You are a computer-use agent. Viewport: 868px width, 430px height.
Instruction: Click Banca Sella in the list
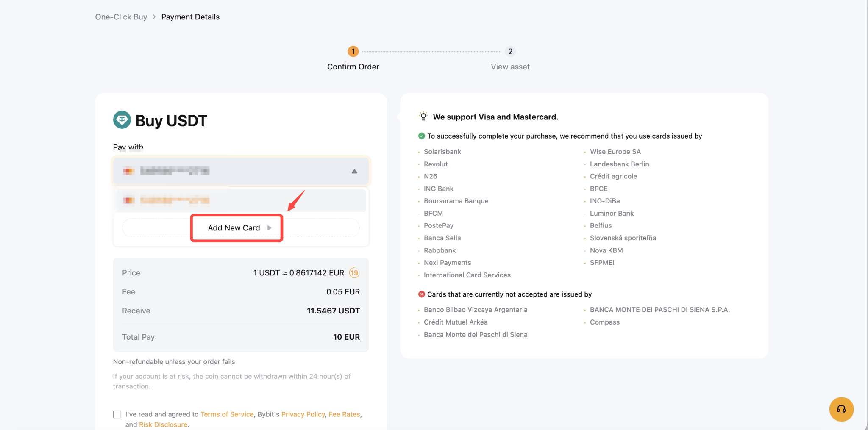pos(442,238)
